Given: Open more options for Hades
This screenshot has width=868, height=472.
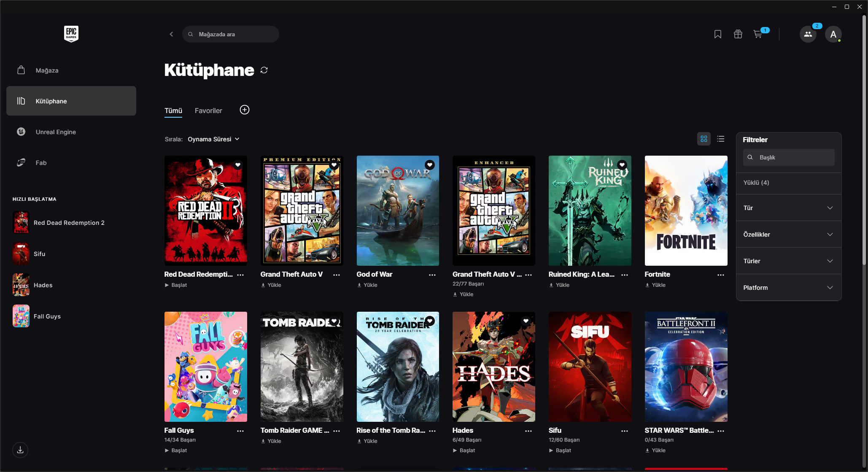Looking at the screenshot, I should pos(528,431).
